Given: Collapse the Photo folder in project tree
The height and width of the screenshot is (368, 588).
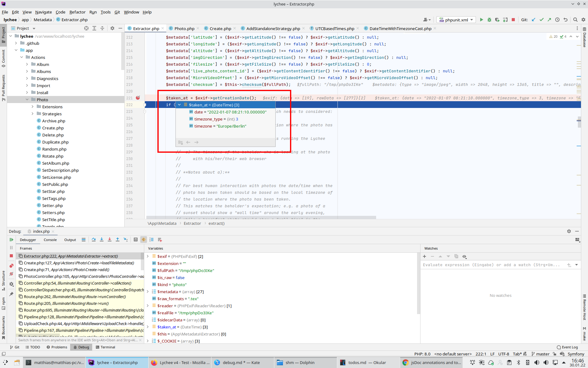Looking at the screenshot, I should (27, 99).
